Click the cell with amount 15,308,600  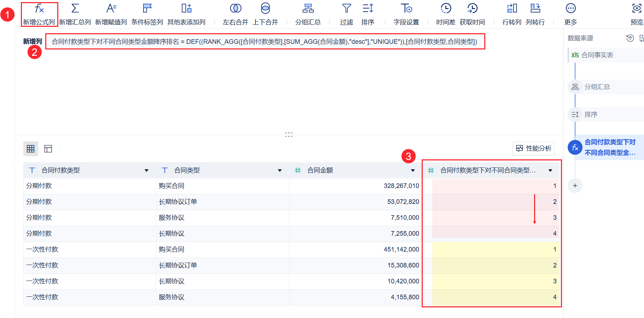point(356,265)
